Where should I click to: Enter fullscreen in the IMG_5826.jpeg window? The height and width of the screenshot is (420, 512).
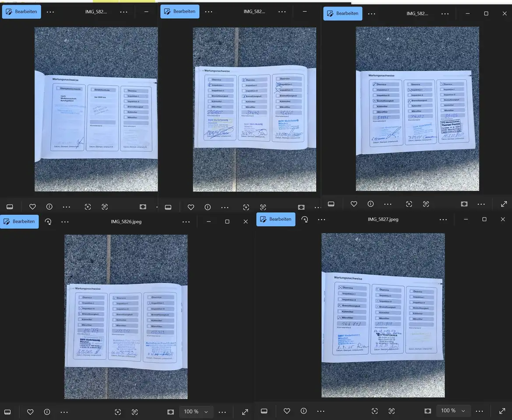[x=245, y=412]
